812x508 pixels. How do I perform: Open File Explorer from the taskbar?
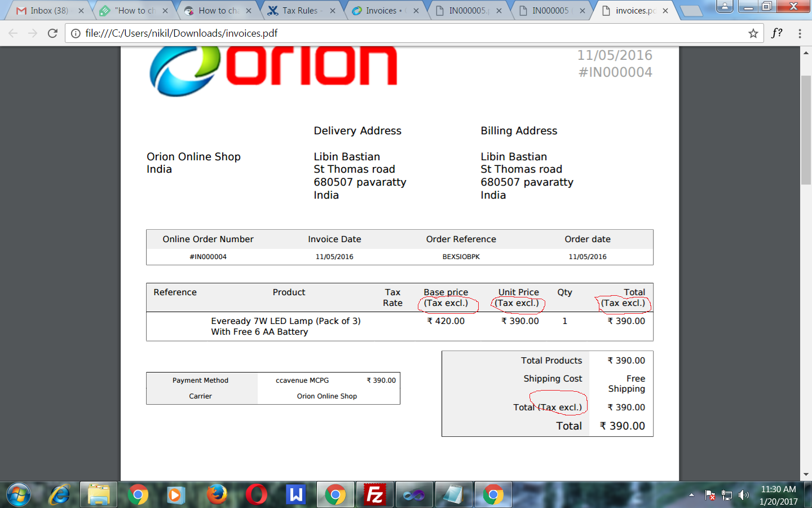pos(99,495)
